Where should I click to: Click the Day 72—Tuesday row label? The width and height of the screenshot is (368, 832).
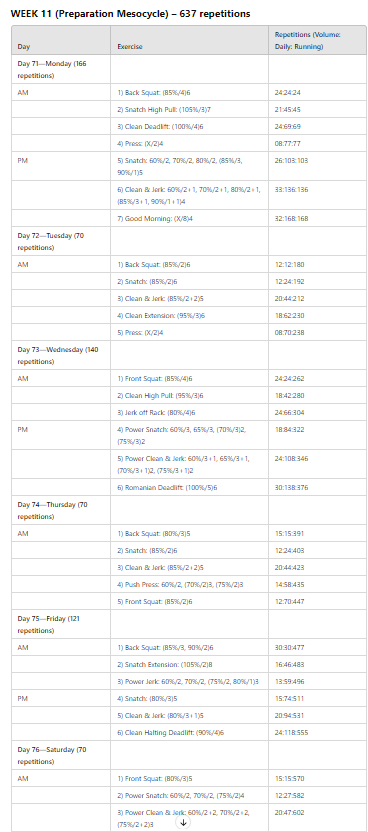pyautogui.click(x=50, y=241)
